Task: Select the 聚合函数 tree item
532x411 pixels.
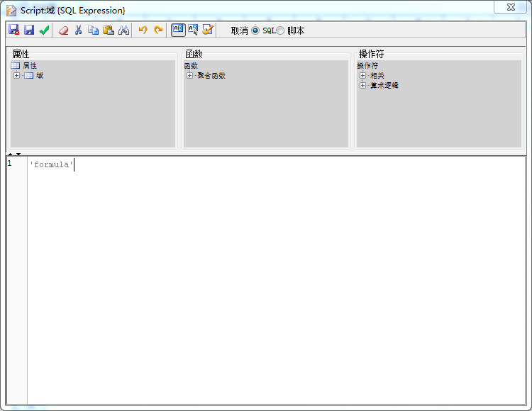Action: [211, 76]
